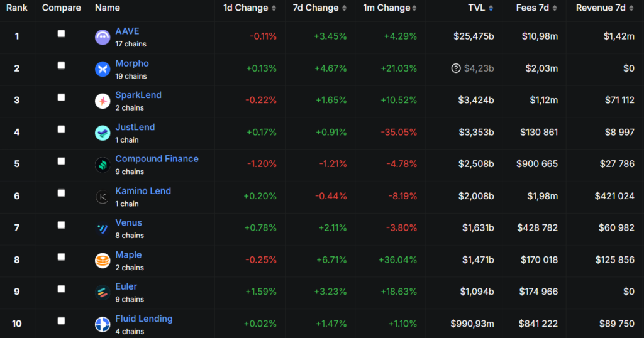This screenshot has height=338, width=644.
Task: Tick the compare checkbox for AAVE
Action: 61,33
